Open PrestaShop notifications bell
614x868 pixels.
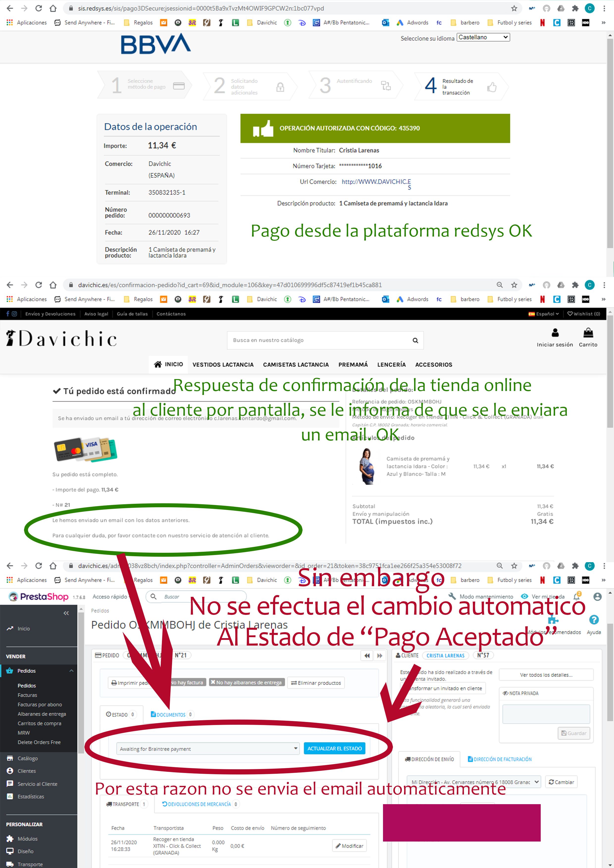(577, 597)
